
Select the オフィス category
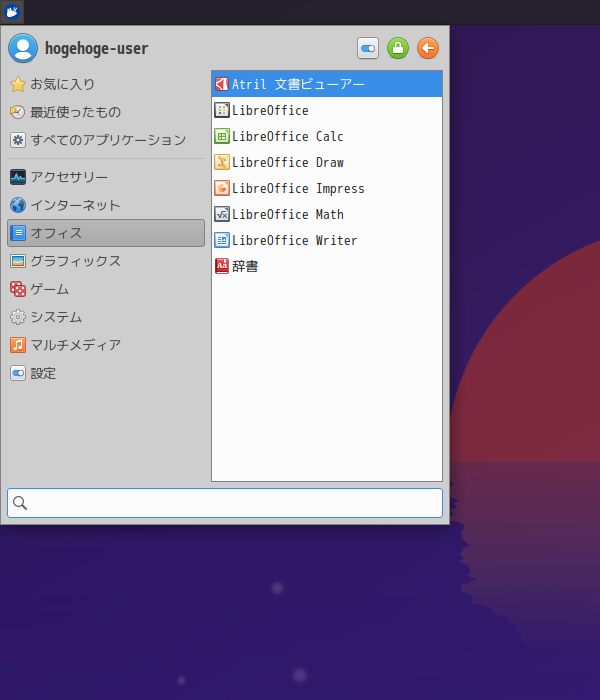pos(106,233)
